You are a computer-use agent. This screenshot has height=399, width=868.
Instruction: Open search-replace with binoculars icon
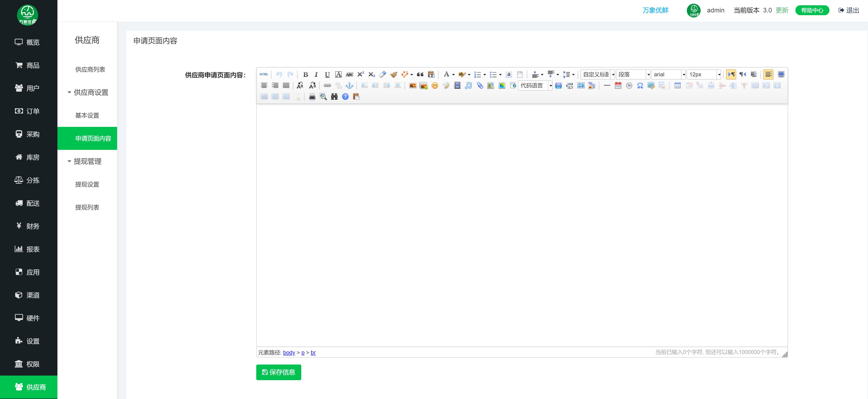click(x=334, y=97)
